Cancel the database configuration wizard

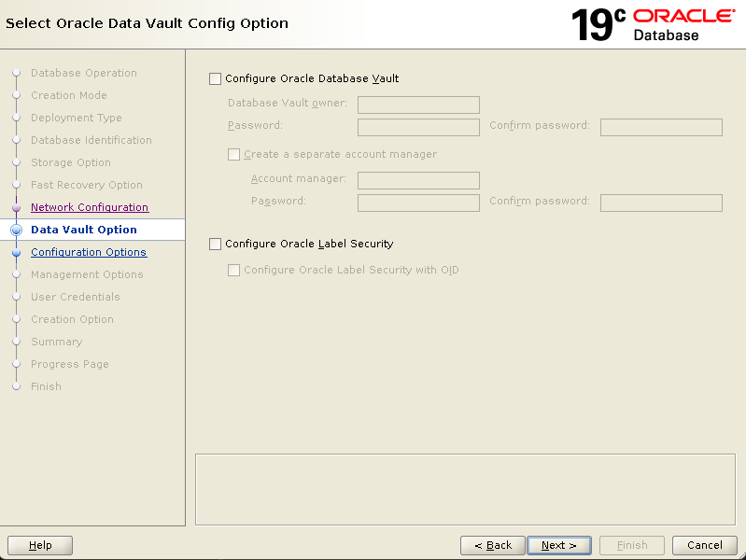click(705, 545)
